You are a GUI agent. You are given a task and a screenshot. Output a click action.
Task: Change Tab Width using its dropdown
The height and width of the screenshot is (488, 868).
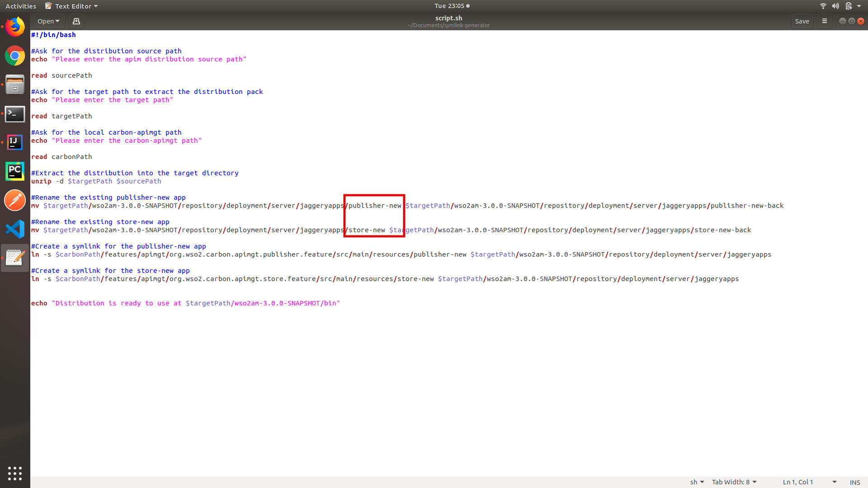(734, 482)
